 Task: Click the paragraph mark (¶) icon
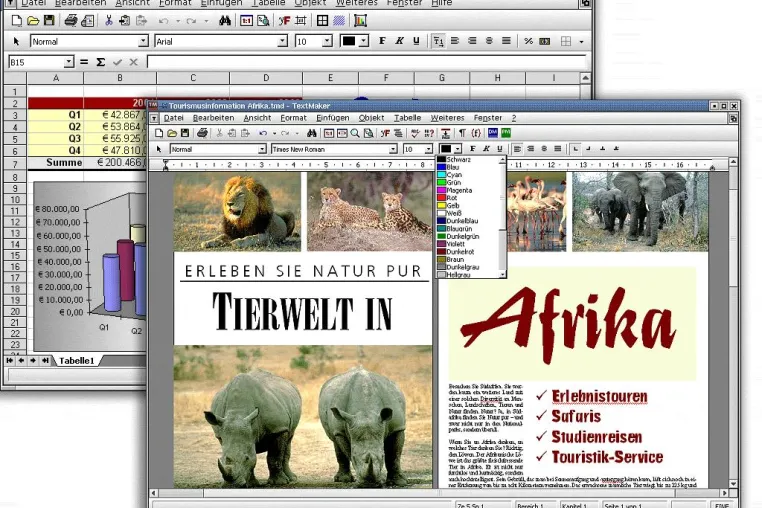tap(462, 133)
